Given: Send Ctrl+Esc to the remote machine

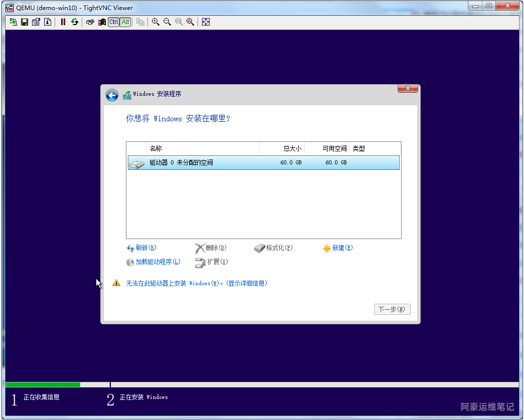Looking at the screenshot, I should (102, 22).
